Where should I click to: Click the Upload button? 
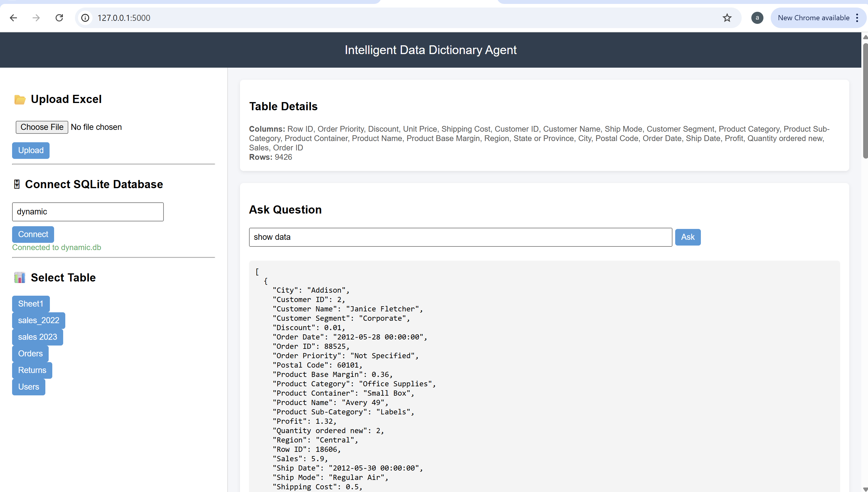pyautogui.click(x=31, y=150)
